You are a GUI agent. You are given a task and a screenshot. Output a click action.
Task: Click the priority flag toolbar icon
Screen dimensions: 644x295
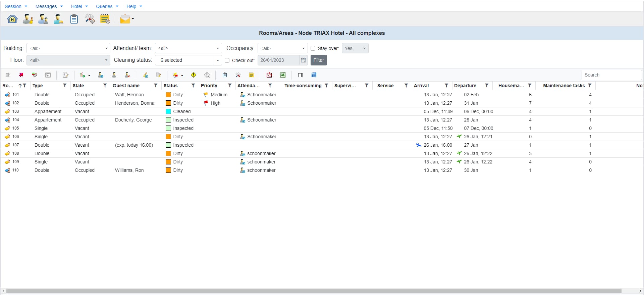point(175,75)
